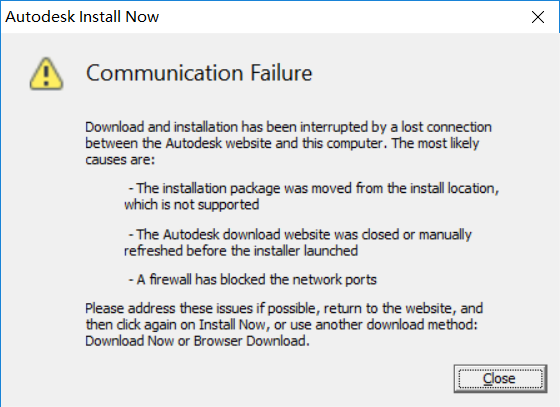Click the phrase 'The most likely' in the first paragraph
Image resolution: width=560 pixels, height=407 pixels.
(435, 144)
